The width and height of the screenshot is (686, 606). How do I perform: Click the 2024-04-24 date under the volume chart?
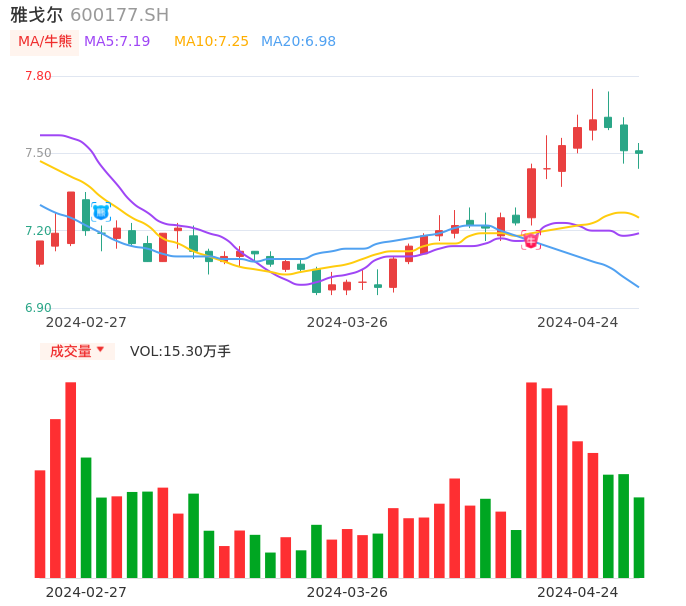(578, 592)
